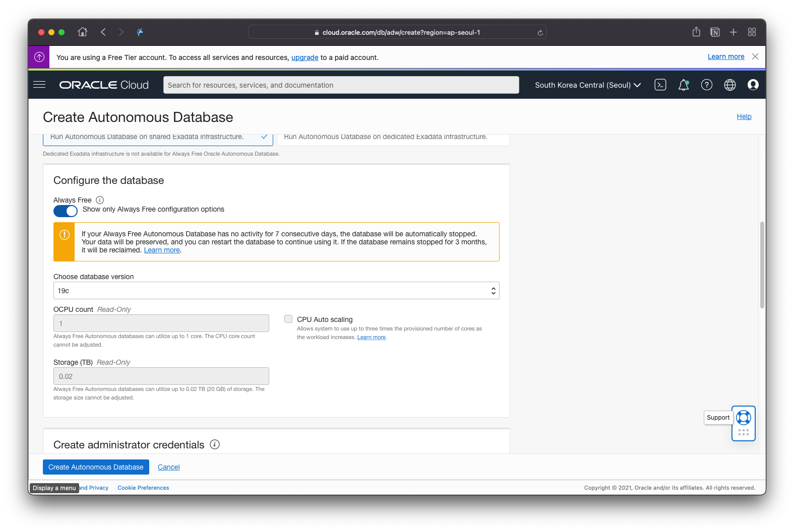The image size is (794, 532).
Task: Click the administrator credentials info icon
Action: (215, 444)
